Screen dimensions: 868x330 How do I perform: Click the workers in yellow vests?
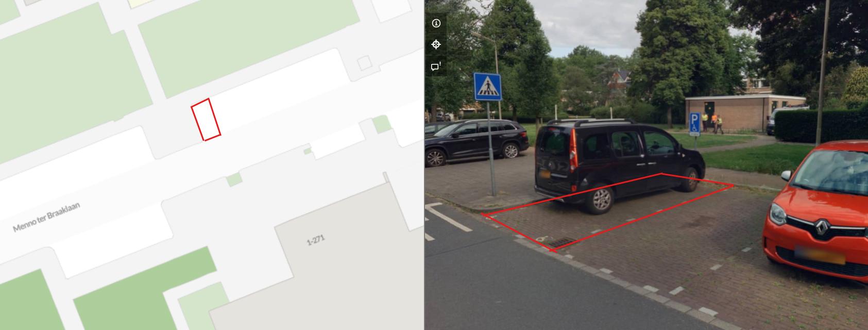pyautogui.click(x=713, y=123)
